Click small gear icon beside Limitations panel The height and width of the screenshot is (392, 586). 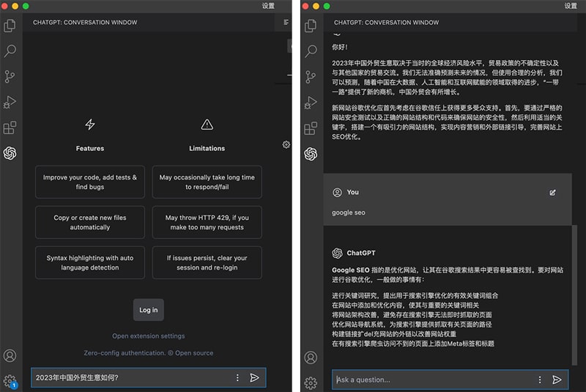[x=286, y=144]
